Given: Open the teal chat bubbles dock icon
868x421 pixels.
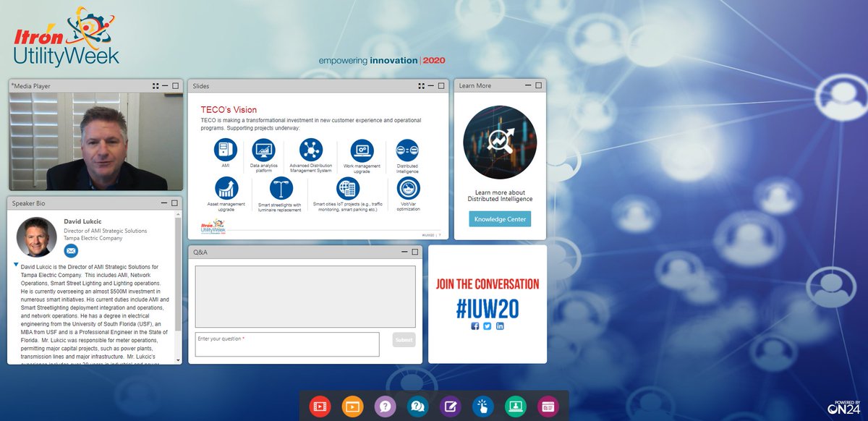Looking at the screenshot, I should 417,407.
